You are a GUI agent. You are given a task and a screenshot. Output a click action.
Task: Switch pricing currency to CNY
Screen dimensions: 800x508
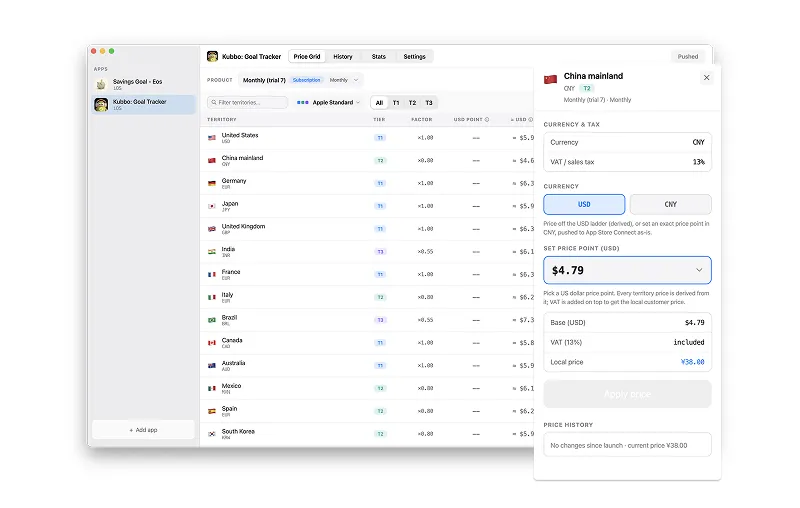click(x=670, y=205)
